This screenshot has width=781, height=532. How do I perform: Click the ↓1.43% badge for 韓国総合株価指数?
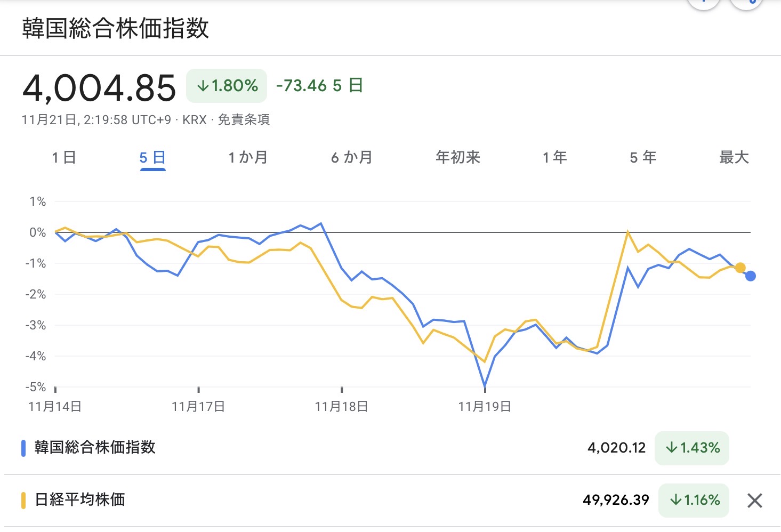click(x=692, y=448)
